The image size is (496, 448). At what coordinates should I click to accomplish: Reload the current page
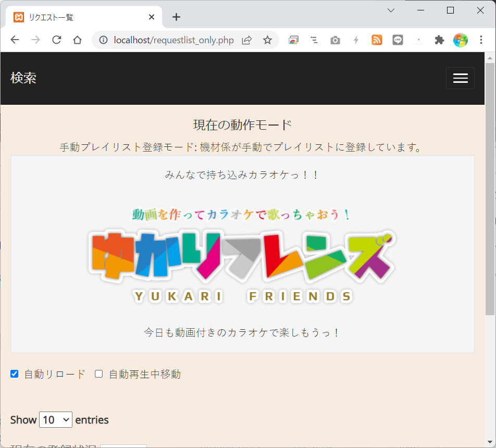pyautogui.click(x=57, y=40)
